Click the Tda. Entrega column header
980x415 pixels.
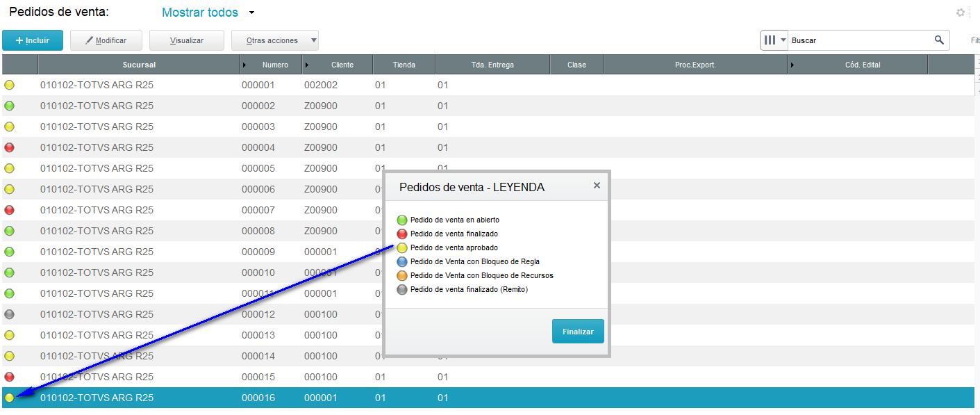pos(492,65)
